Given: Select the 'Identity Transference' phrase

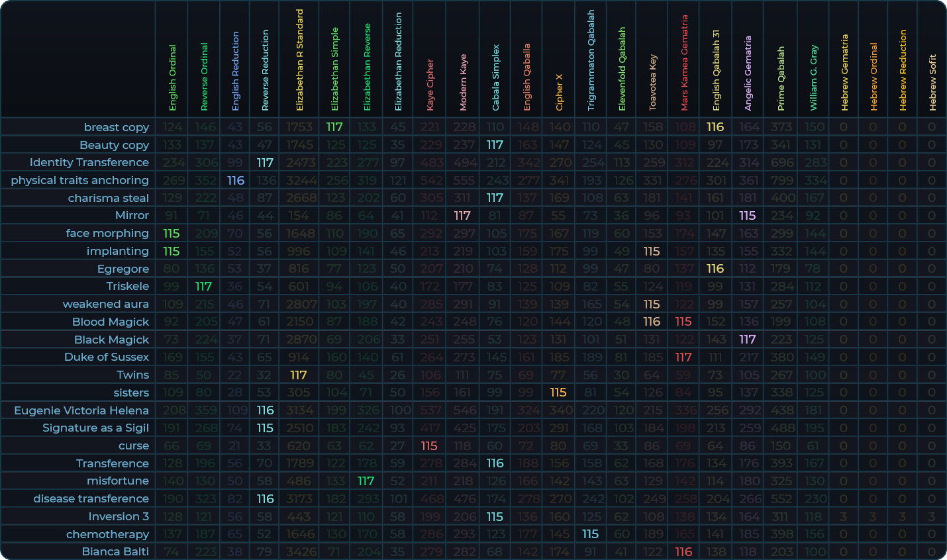Looking at the screenshot, I should 89,162.
